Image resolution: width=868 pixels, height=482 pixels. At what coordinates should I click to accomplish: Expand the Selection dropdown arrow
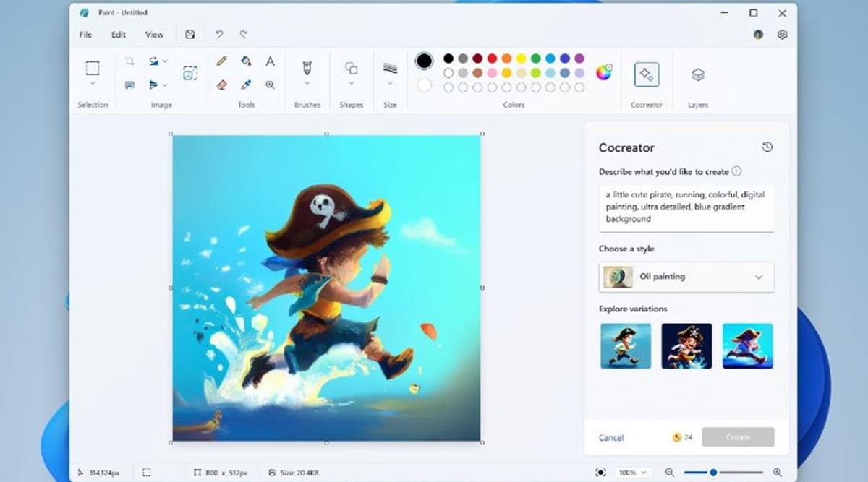click(x=93, y=85)
